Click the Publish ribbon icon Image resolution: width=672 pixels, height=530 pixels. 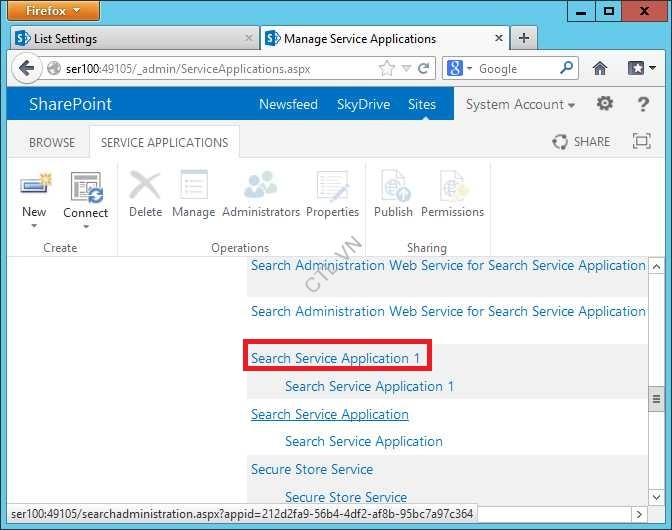pyautogui.click(x=393, y=187)
